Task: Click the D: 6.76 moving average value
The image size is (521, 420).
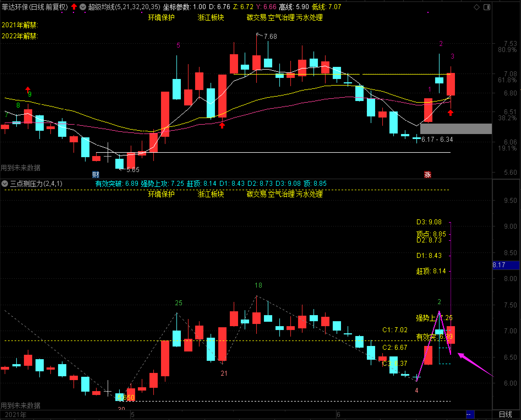Action: (x=219, y=7)
